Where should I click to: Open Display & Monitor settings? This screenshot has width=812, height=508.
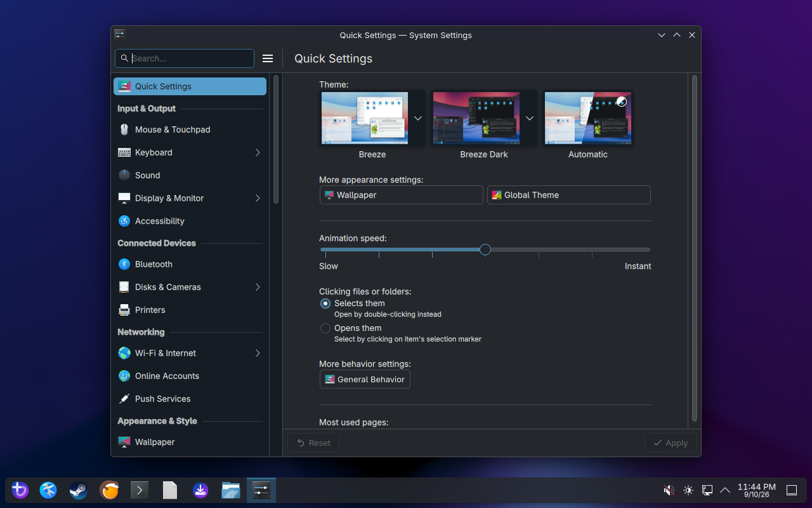point(190,198)
